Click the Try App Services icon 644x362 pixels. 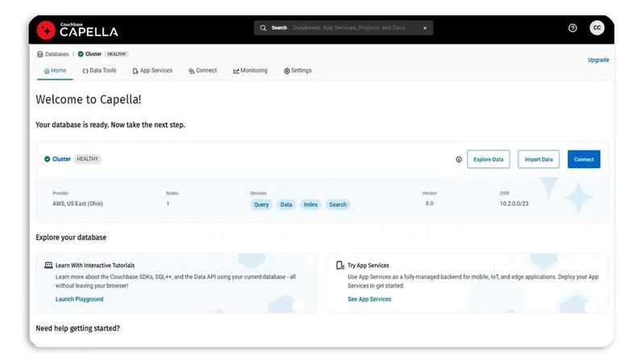(340, 265)
